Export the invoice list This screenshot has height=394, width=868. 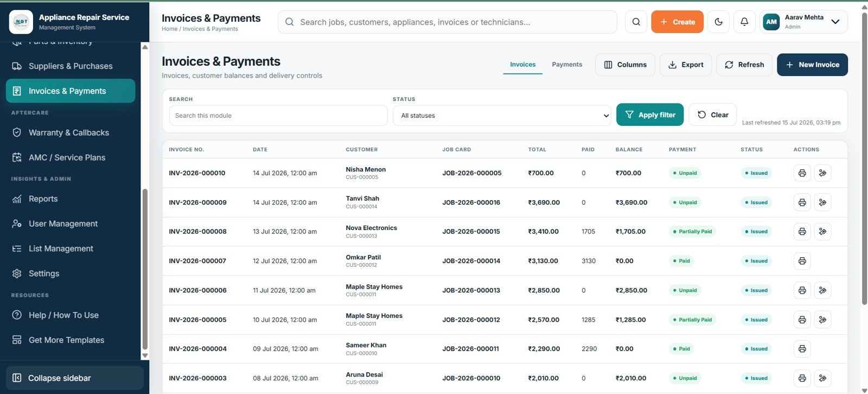[686, 65]
